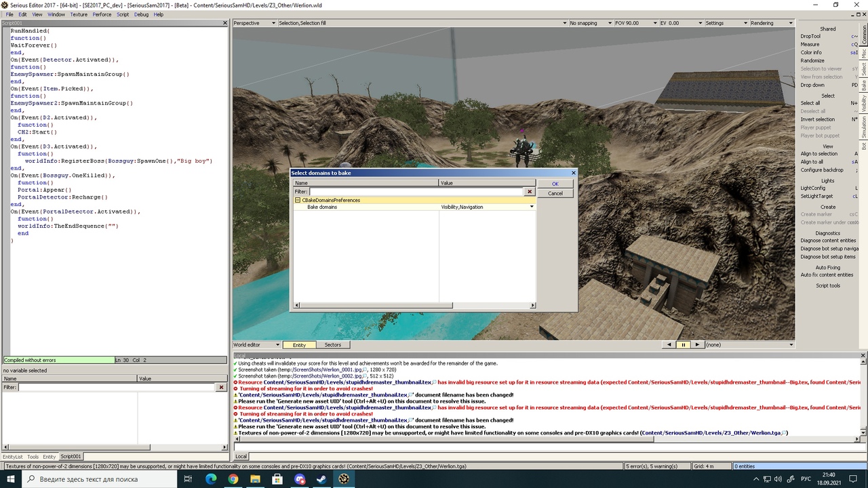Click the Measure tool command
This screenshot has height=488, width=868.
pos(810,44)
